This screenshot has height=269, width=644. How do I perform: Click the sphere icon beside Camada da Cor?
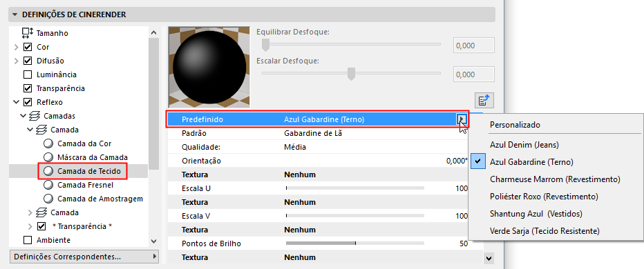pyautogui.click(x=49, y=143)
